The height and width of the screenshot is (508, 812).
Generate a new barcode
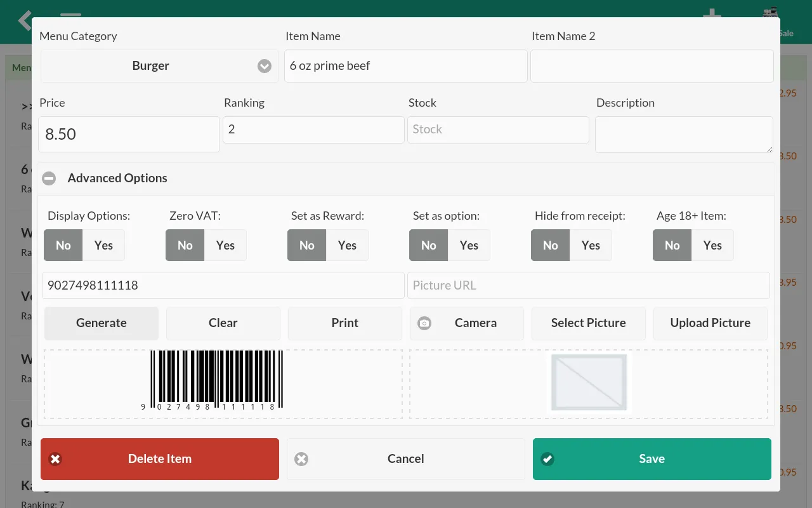[101, 323]
